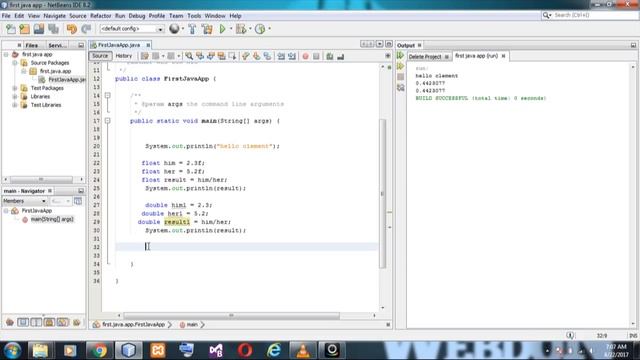
Task: Toggle the Fully Qualified Names navigator filter icon
Action: [x=77, y=322]
